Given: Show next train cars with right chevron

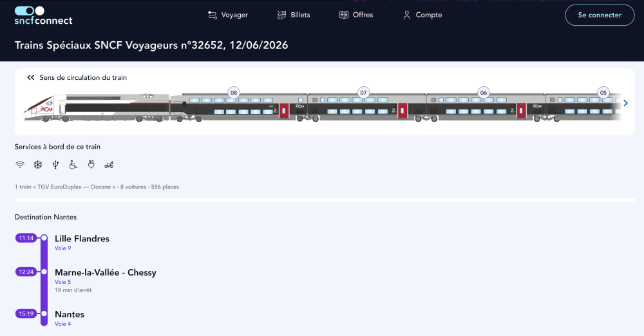Looking at the screenshot, I should [x=625, y=103].
